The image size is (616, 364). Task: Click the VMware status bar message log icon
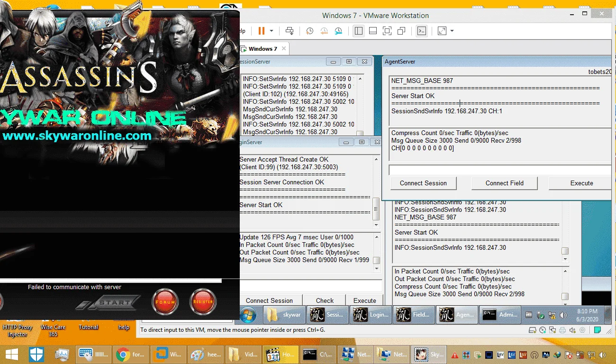pos(598,330)
